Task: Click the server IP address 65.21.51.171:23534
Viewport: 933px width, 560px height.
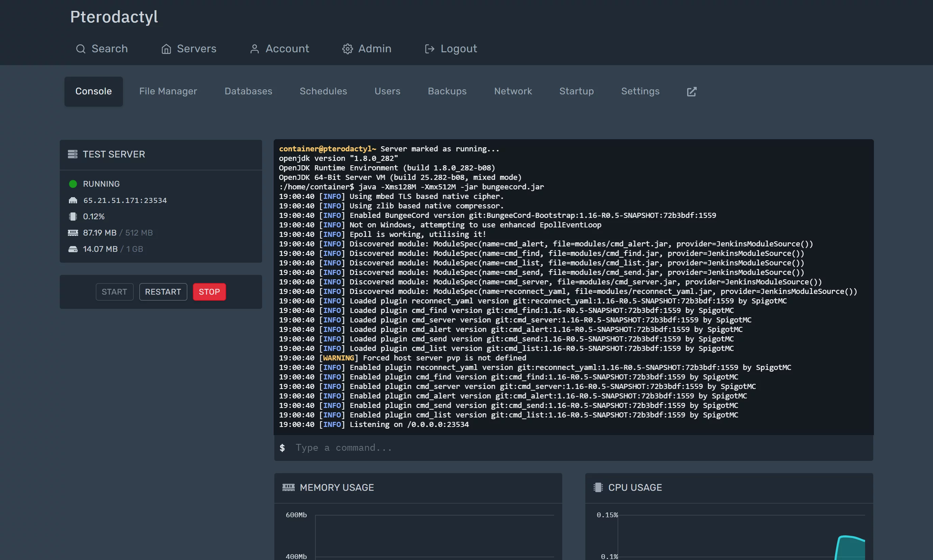Action: click(x=125, y=200)
